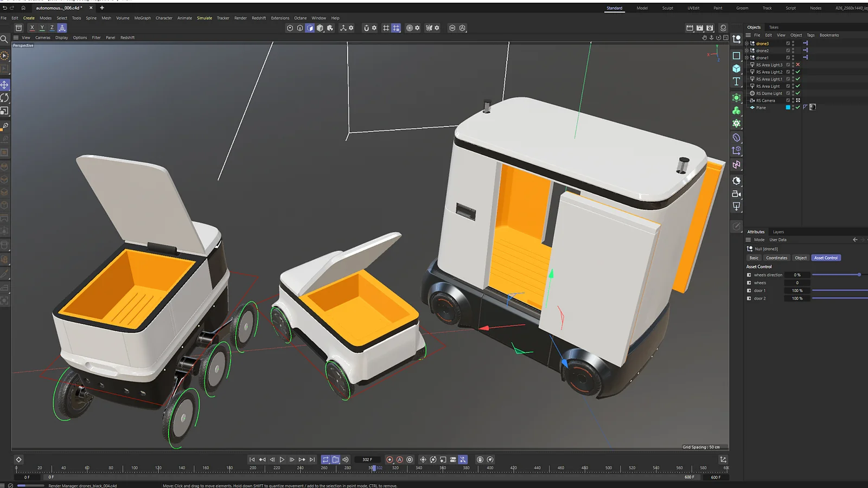This screenshot has width=868, height=488.
Task: Click the Basic button for Null [drone3]
Action: tap(753, 258)
